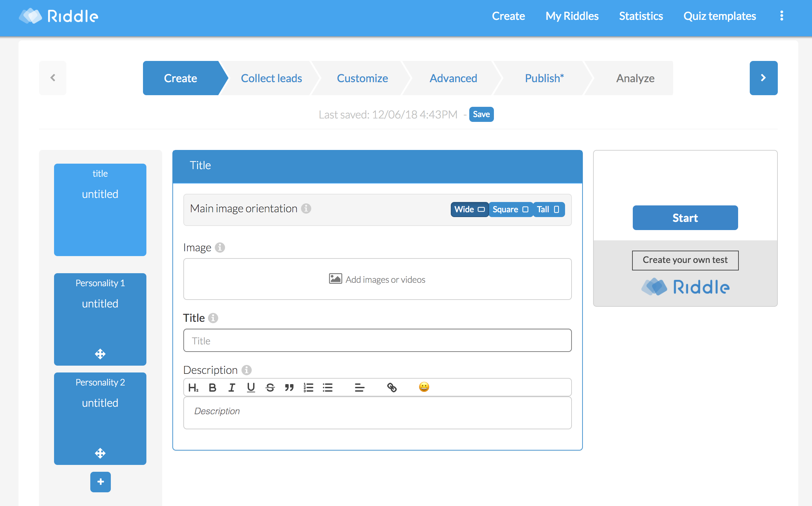Viewport: 812px width, 506px height.
Task: Insert numbered list in description toolbar
Action: click(309, 387)
